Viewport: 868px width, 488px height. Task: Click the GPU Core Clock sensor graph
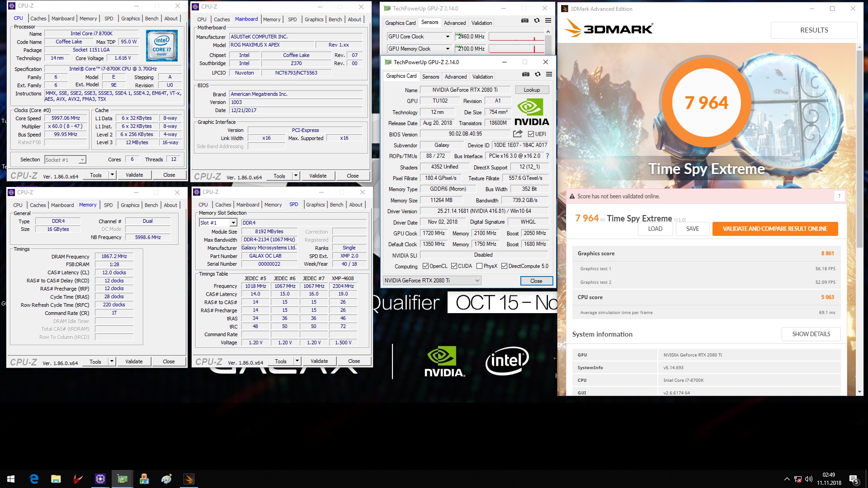[516, 37]
